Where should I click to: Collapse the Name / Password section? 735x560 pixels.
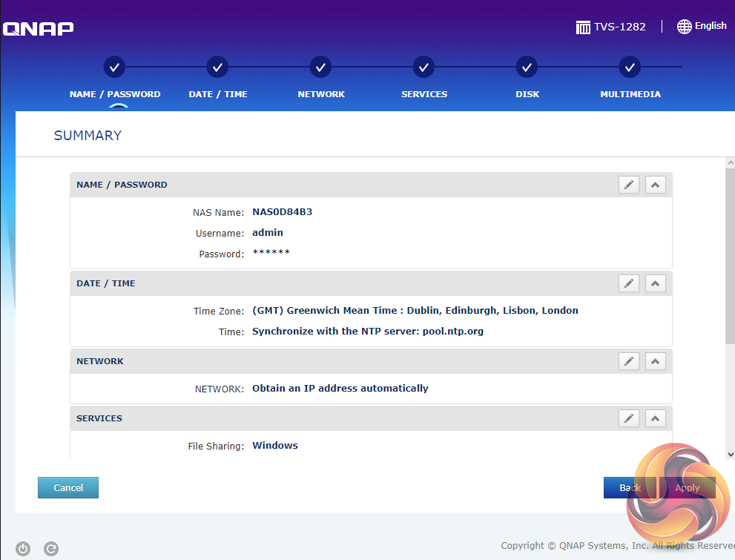click(656, 185)
